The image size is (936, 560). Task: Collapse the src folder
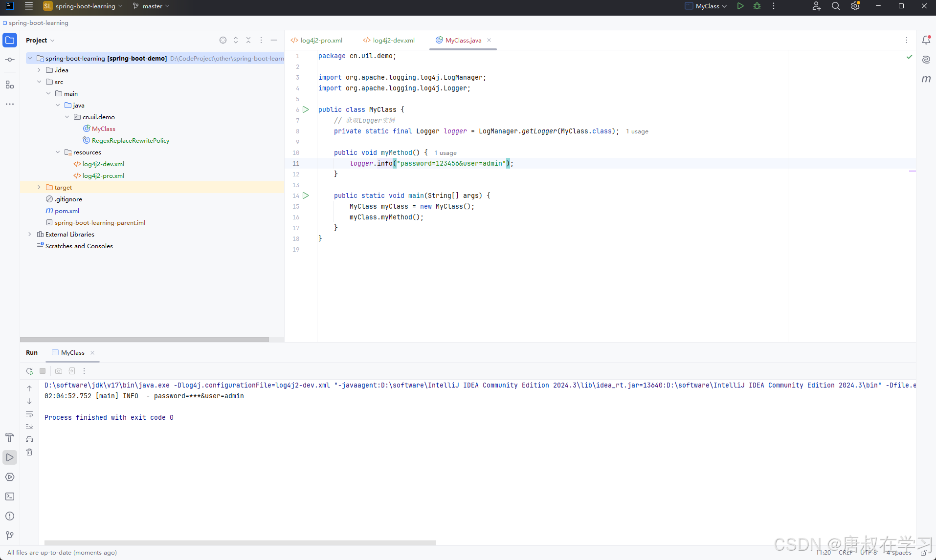coord(39,82)
